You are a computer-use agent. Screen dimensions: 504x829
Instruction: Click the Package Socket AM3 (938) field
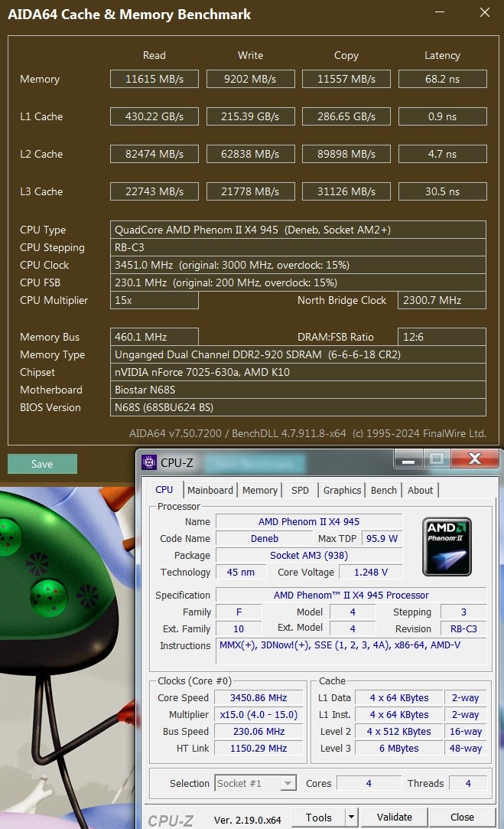(x=309, y=555)
